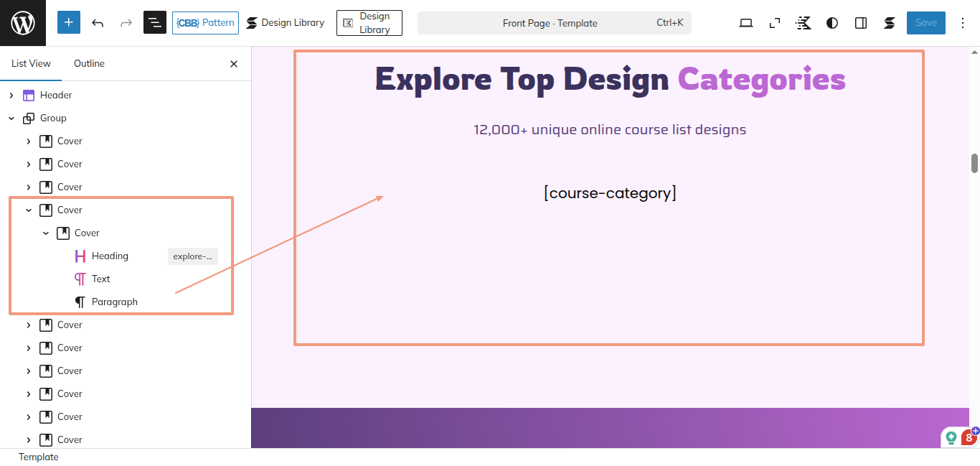Switch to the Outline tab
980x466 pixels.
89,64
